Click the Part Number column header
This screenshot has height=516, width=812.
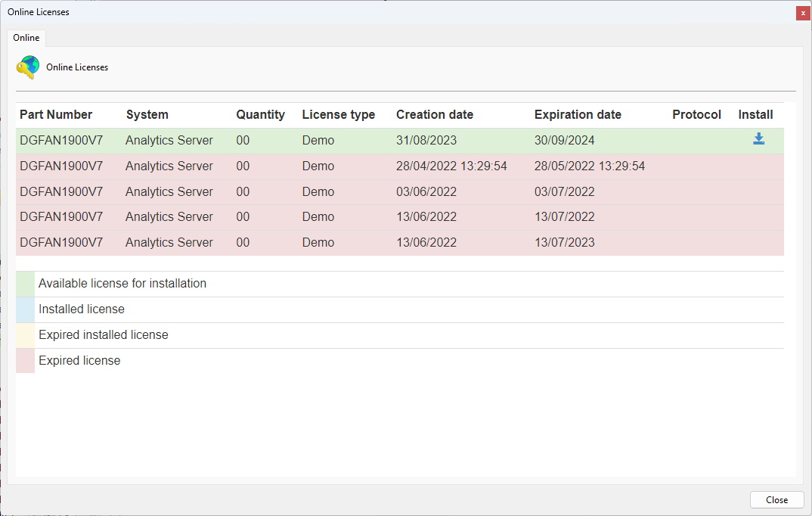click(56, 114)
